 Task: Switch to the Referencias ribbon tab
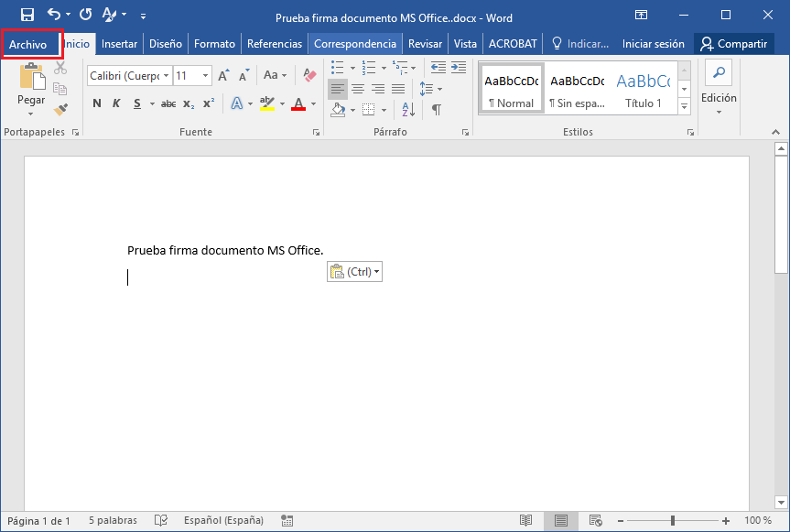click(x=275, y=44)
